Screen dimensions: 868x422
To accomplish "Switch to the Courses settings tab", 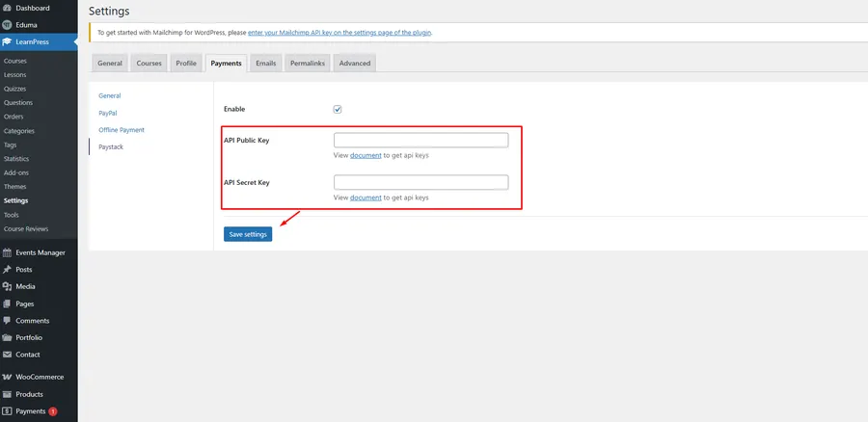I will point(149,63).
